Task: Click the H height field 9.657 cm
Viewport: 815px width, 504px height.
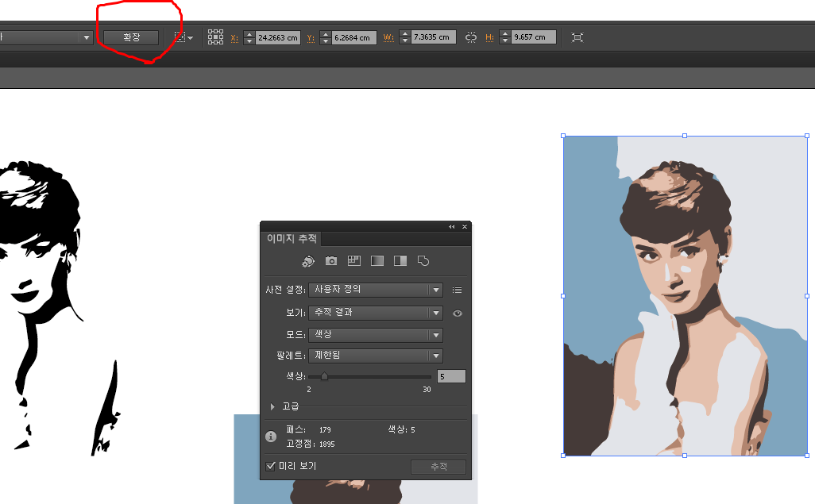Action: [534, 37]
